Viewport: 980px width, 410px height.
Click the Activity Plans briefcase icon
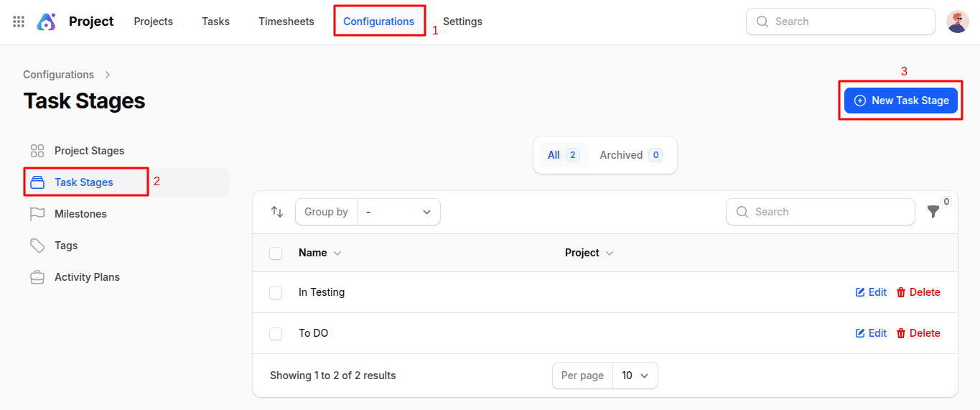pyautogui.click(x=37, y=277)
